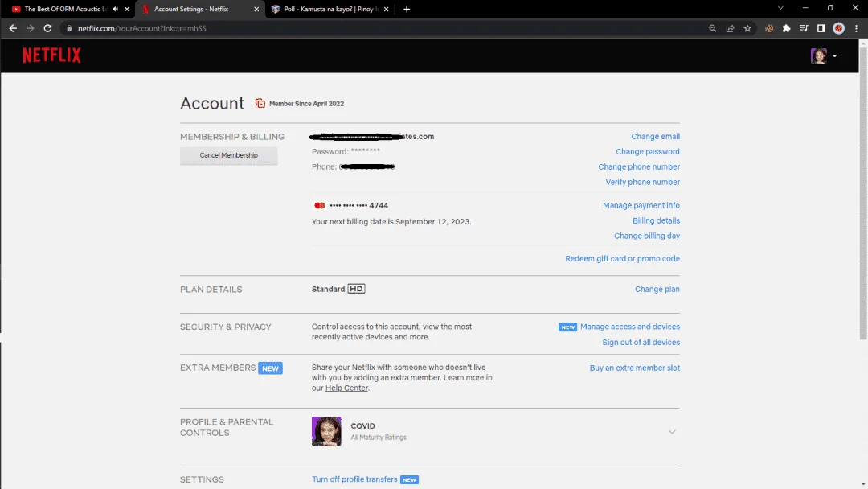Open the Chrome profile avatar
This screenshot has height=489, width=868.
[x=838, y=28]
